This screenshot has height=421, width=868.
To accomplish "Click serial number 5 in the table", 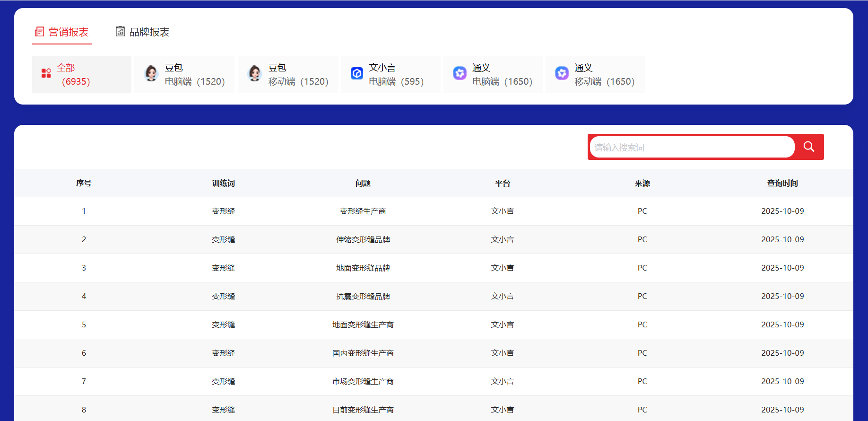I will coord(84,325).
